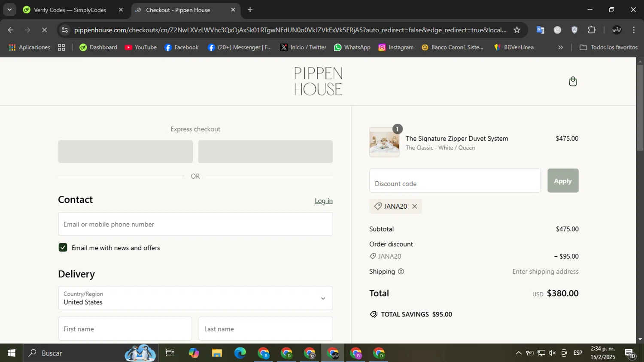The image size is (644, 362).
Task: Open the Aplicaciones bookmark
Action: [29, 48]
